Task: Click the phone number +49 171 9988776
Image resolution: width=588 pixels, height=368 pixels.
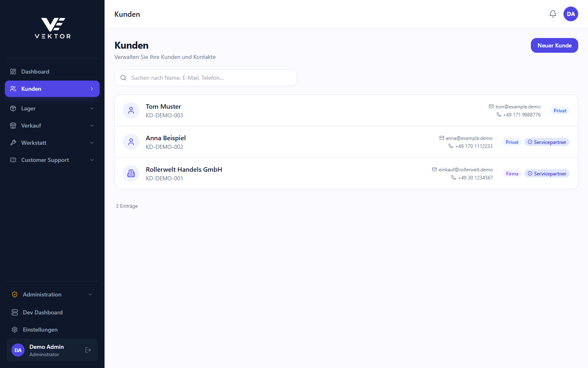Action: tap(522, 115)
